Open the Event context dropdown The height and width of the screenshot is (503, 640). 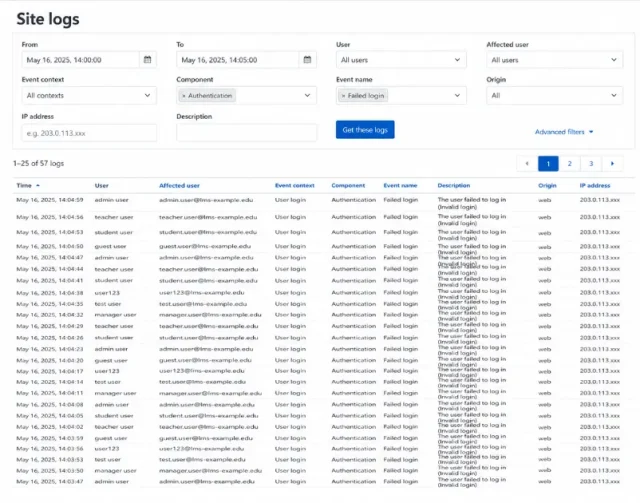point(89,96)
